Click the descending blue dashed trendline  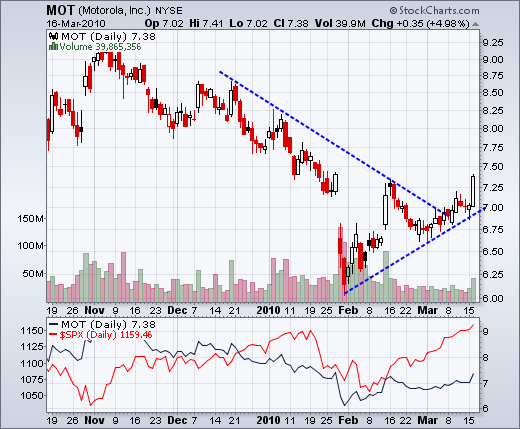pos(333,143)
